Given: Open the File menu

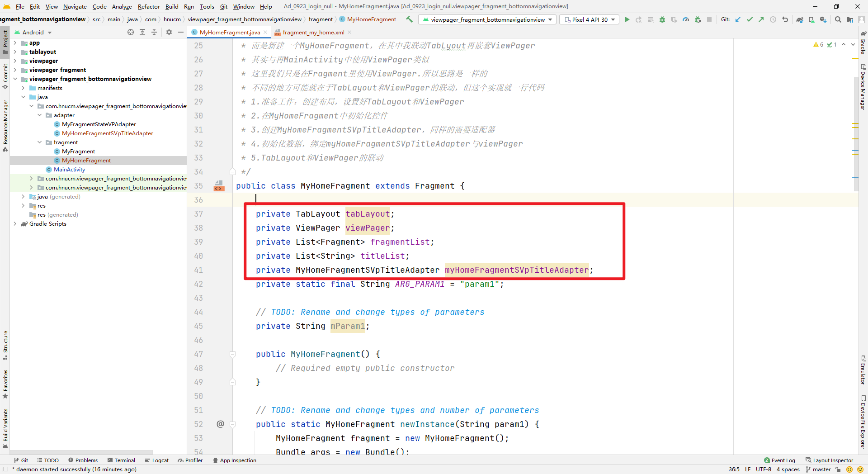Looking at the screenshot, I should (x=20, y=6).
